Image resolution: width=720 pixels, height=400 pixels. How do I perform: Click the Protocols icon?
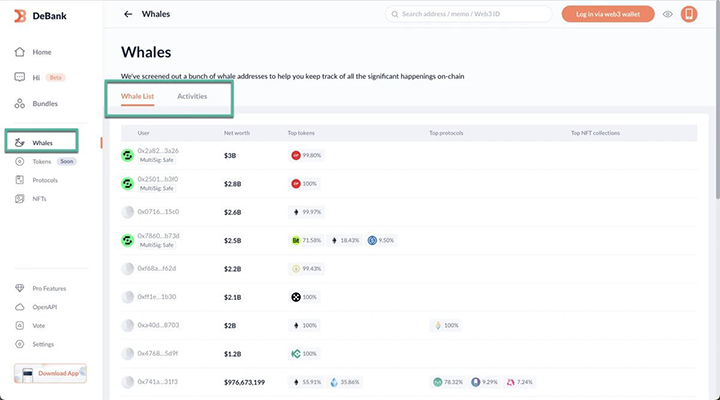[x=19, y=180]
